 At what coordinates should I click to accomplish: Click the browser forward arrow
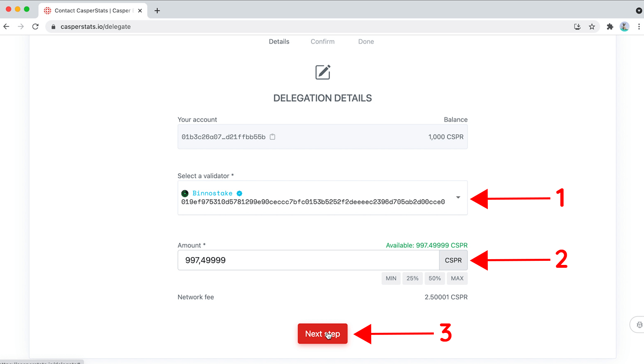pyautogui.click(x=21, y=27)
